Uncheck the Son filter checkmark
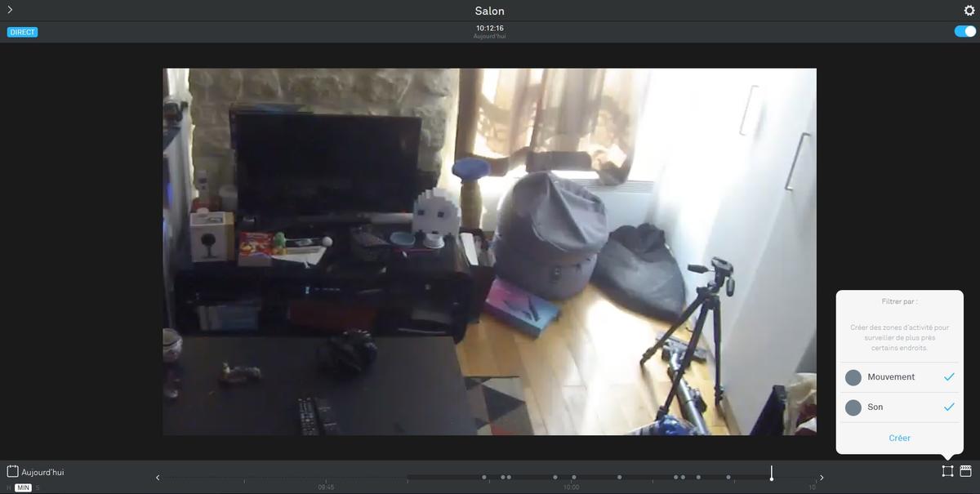The image size is (980, 494). pos(948,407)
